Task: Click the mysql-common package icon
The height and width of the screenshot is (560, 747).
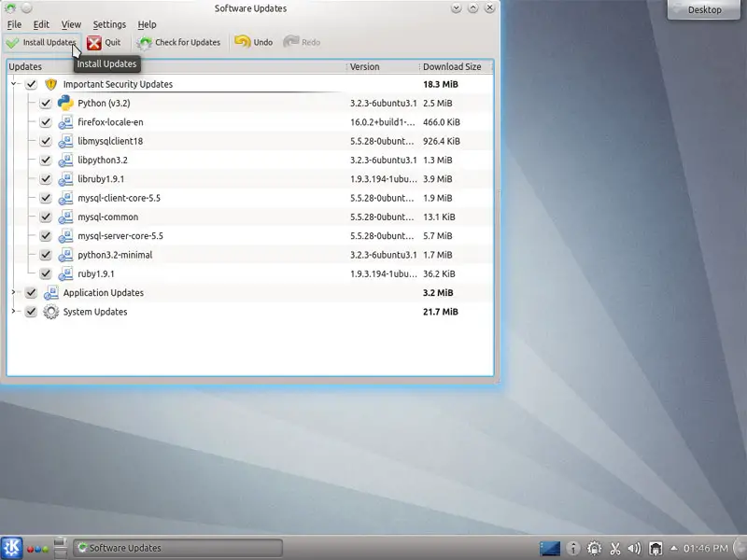Action: coord(65,217)
